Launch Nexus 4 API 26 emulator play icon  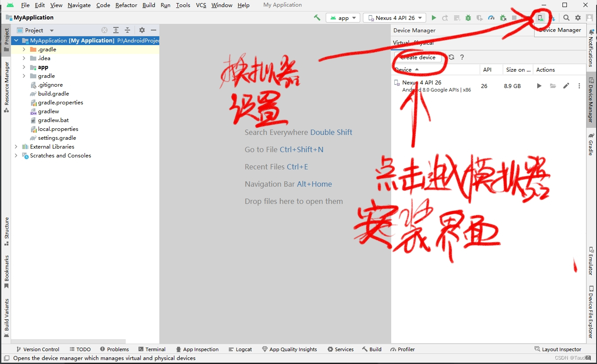click(x=539, y=86)
